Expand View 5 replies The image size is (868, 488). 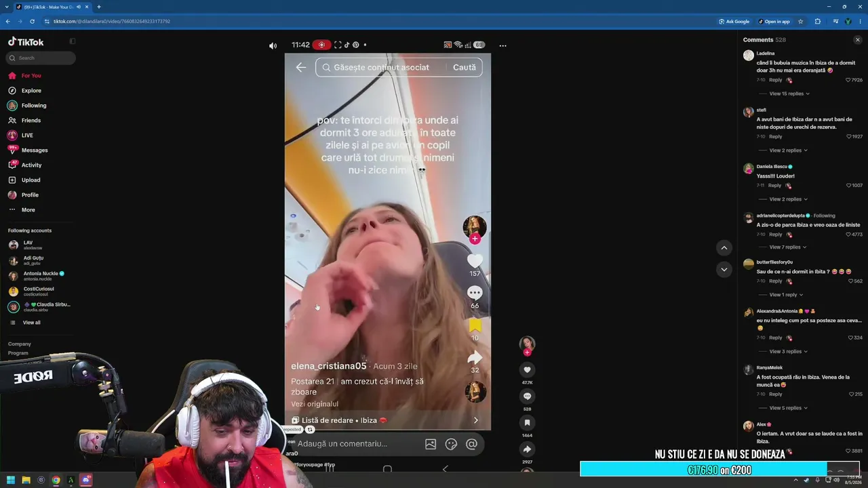point(788,408)
